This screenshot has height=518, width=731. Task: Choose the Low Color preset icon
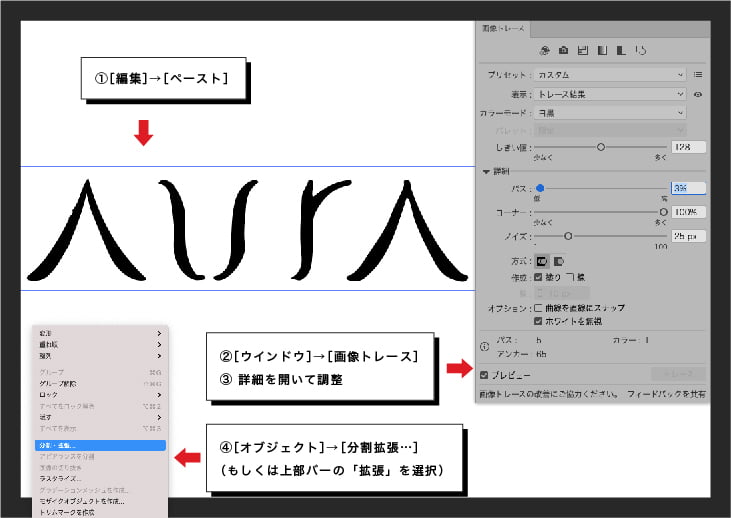click(582, 50)
